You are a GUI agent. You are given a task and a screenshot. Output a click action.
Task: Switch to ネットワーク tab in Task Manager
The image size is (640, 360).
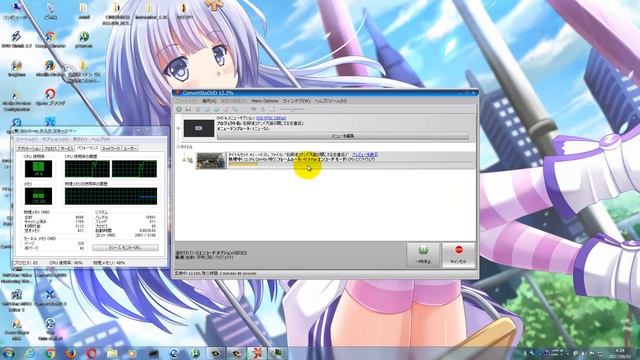tap(111, 149)
